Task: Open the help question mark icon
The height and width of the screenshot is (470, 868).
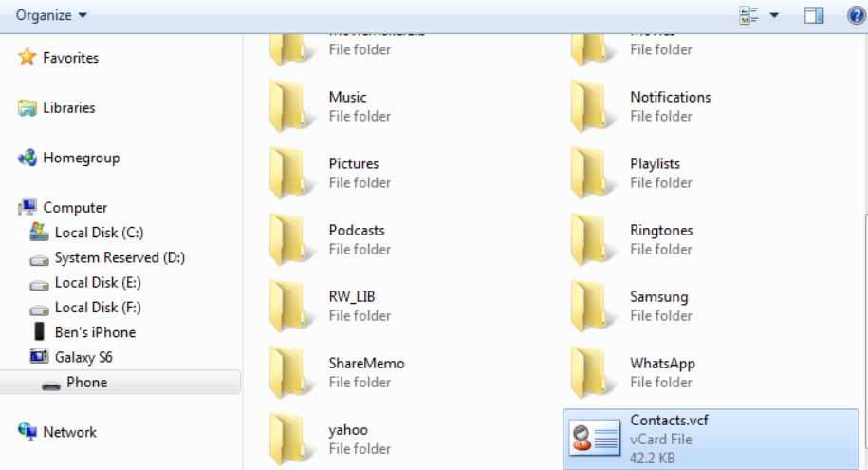Action: click(x=853, y=16)
